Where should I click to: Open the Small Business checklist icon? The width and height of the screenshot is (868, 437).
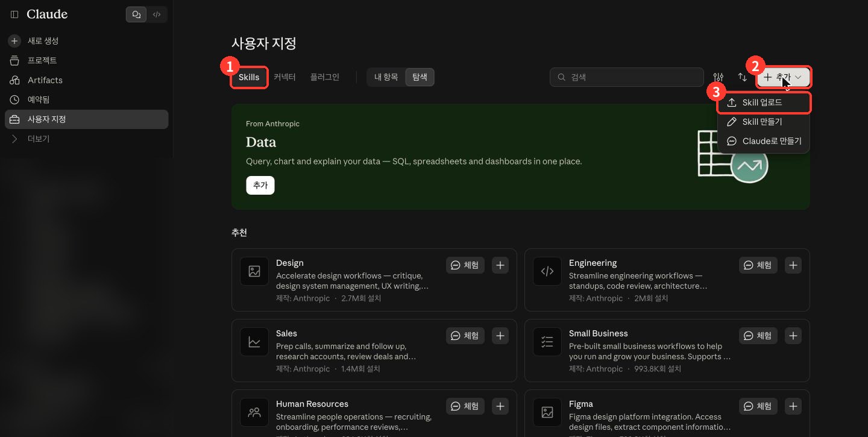(x=547, y=342)
